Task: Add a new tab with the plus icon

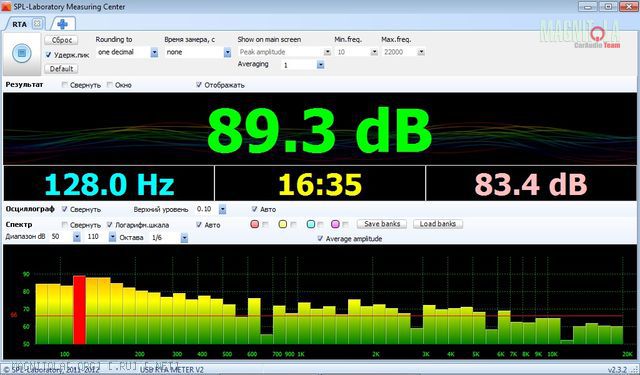Action: pyautogui.click(x=62, y=24)
